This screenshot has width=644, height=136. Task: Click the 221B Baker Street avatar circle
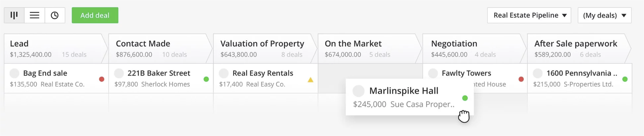point(119,73)
